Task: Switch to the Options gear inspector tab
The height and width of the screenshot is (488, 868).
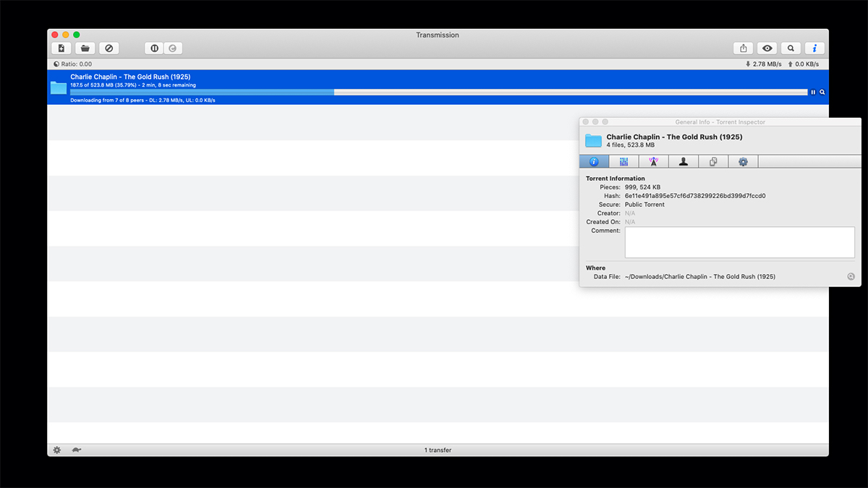Action: [x=743, y=162]
